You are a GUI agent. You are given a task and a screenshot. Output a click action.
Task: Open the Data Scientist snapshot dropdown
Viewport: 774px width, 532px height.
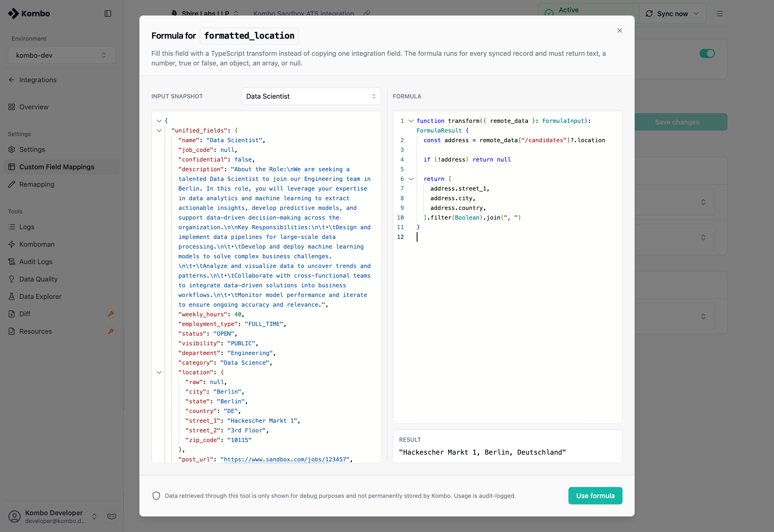coord(311,96)
